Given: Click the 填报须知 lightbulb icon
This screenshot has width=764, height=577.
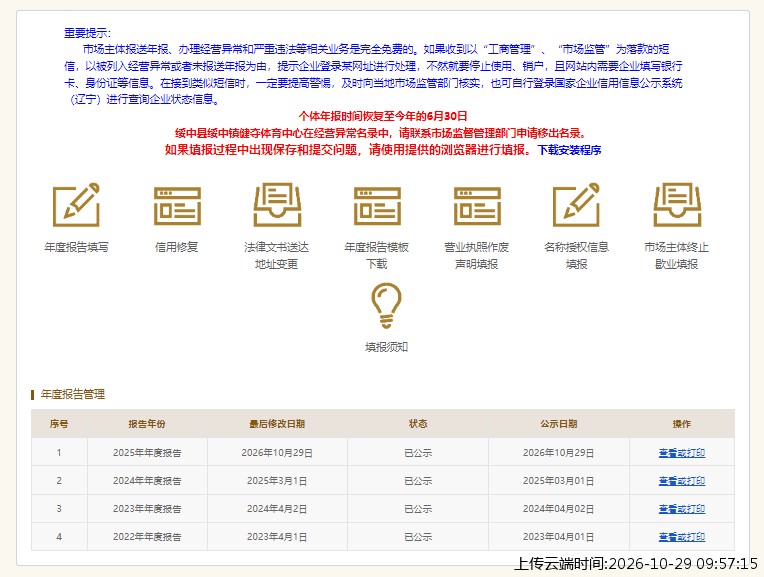Looking at the screenshot, I should click(x=386, y=306).
